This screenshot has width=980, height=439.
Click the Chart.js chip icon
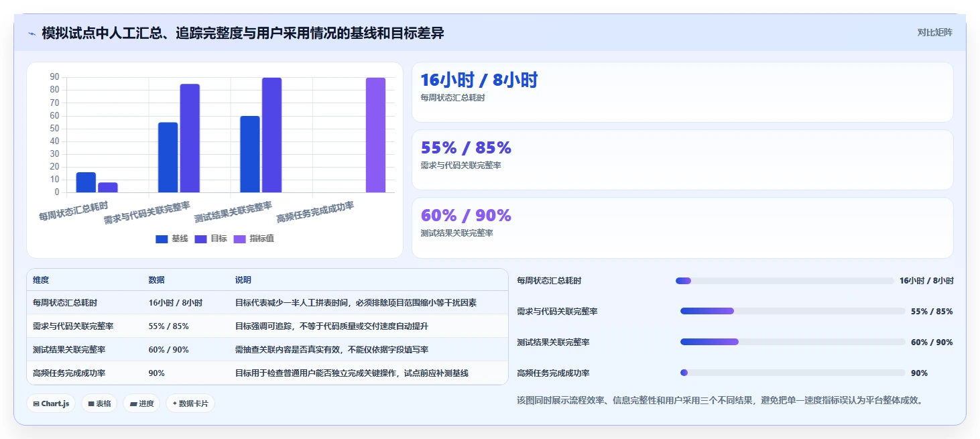click(x=36, y=403)
